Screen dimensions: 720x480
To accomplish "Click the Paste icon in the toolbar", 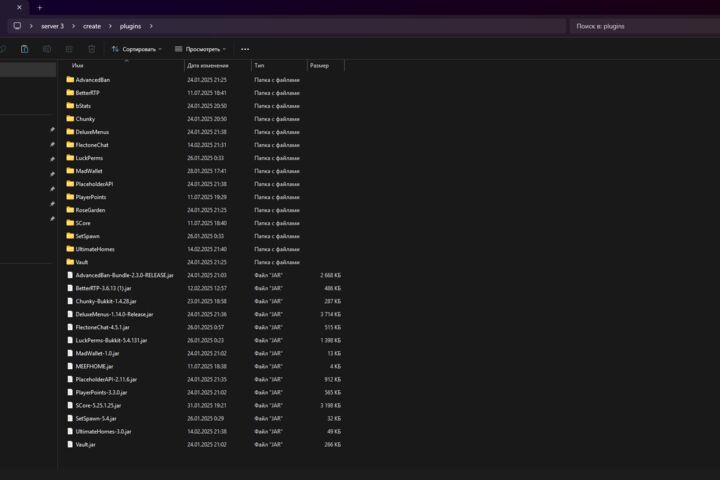I will 24,49.
